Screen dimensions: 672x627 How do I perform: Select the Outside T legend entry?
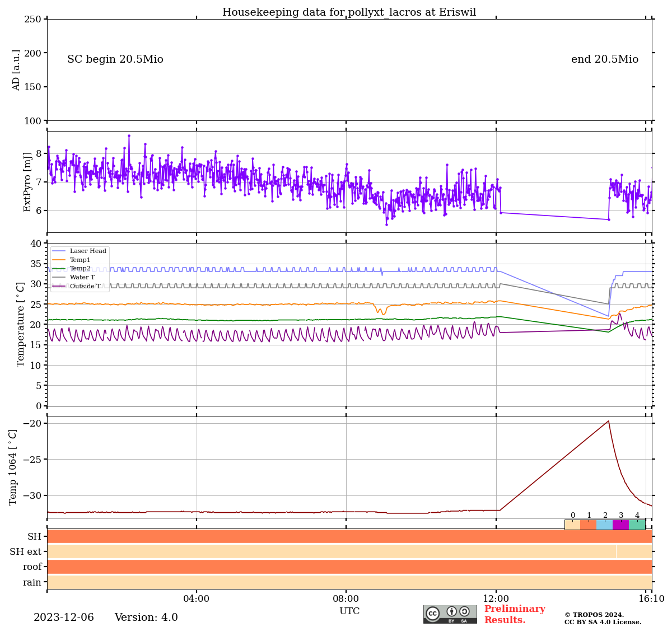tap(76, 286)
